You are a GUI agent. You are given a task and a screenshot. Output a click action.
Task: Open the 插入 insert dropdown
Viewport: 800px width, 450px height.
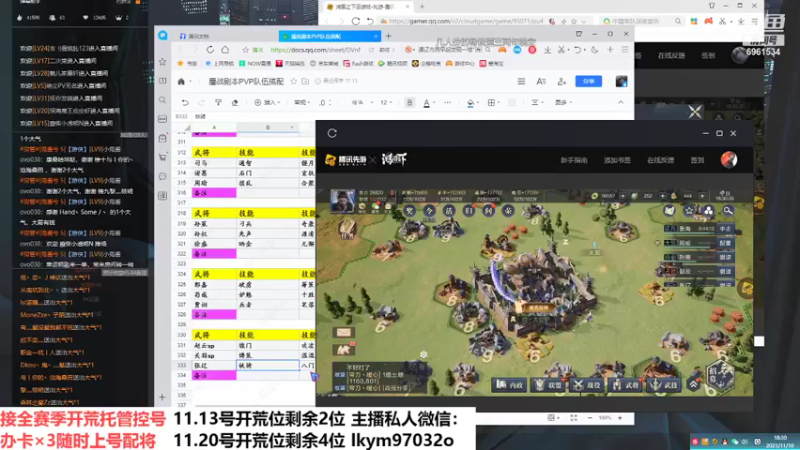click(x=268, y=103)
